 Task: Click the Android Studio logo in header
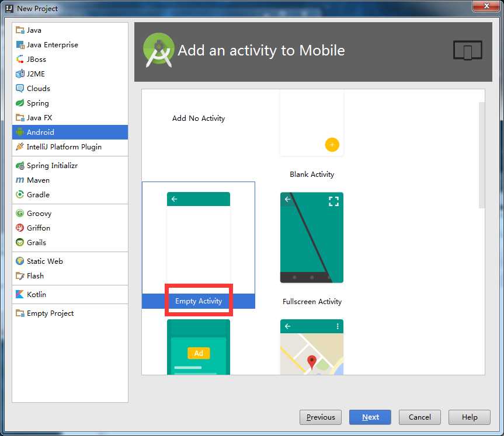[x=158, y=50]
